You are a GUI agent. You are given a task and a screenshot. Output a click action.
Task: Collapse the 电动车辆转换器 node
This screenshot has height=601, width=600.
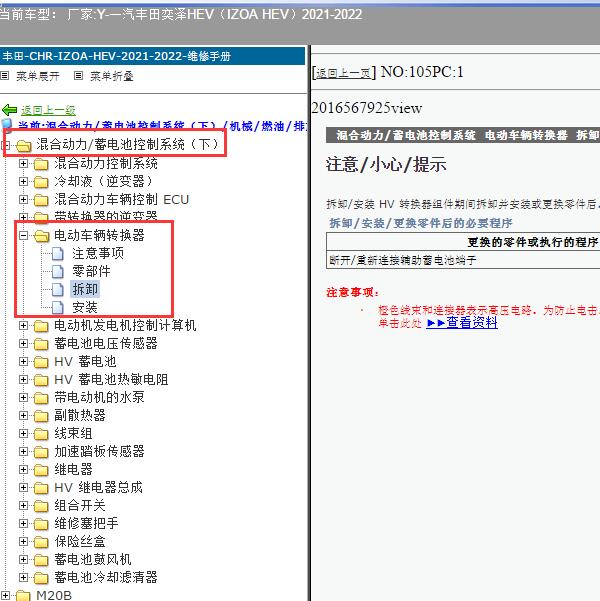click(23, 235)
